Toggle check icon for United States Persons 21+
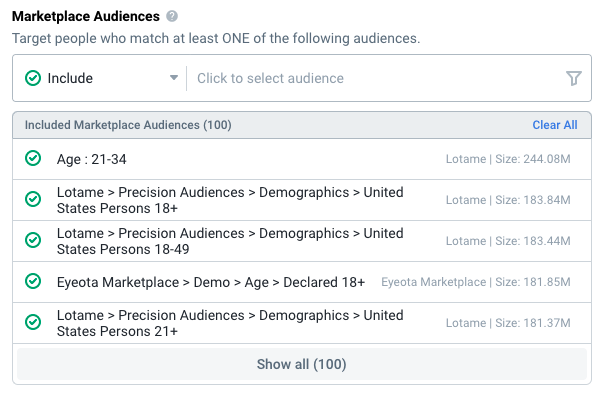The height and width of the screenshot is (407, 611). (33, 322)
